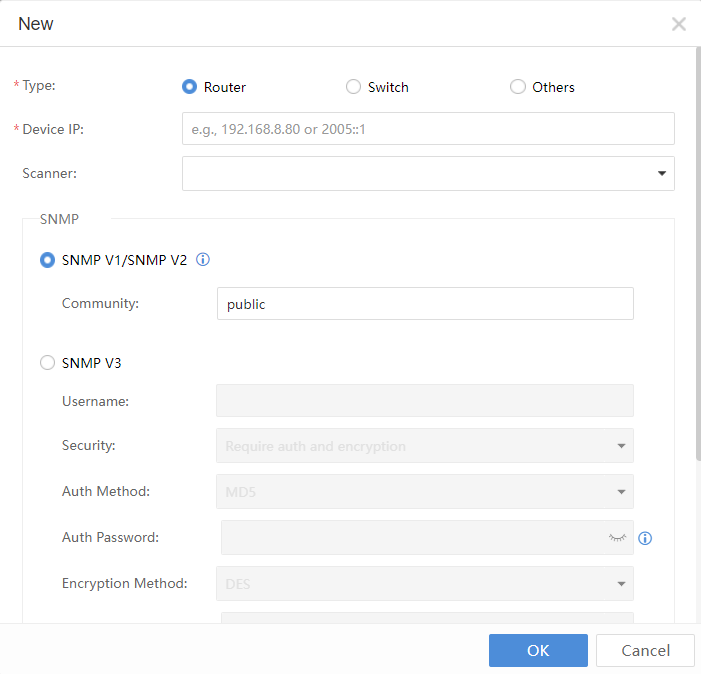Screen dimensions: 701x674
Task: Select the SNMP V3 radio button
Action: [x=47, y=363]
